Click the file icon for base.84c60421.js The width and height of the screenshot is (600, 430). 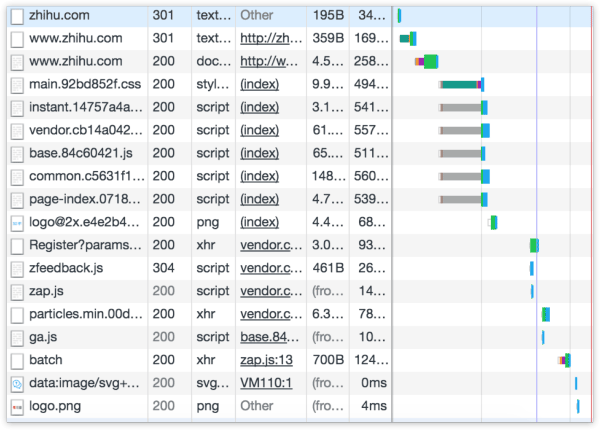click(x=17, y=154)
